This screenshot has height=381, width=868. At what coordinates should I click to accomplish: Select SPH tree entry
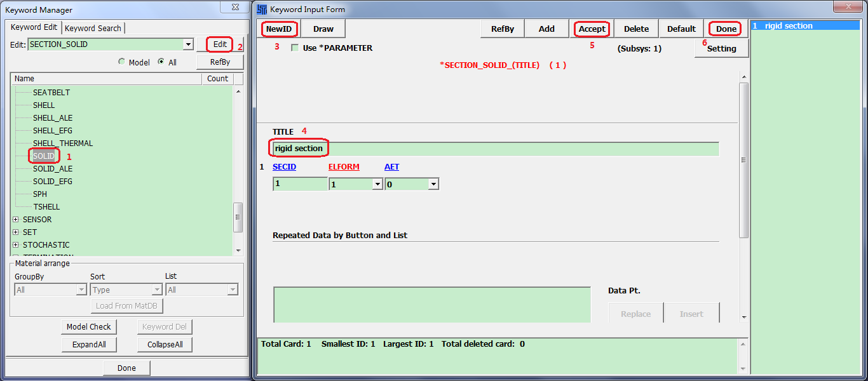(40, 194)
